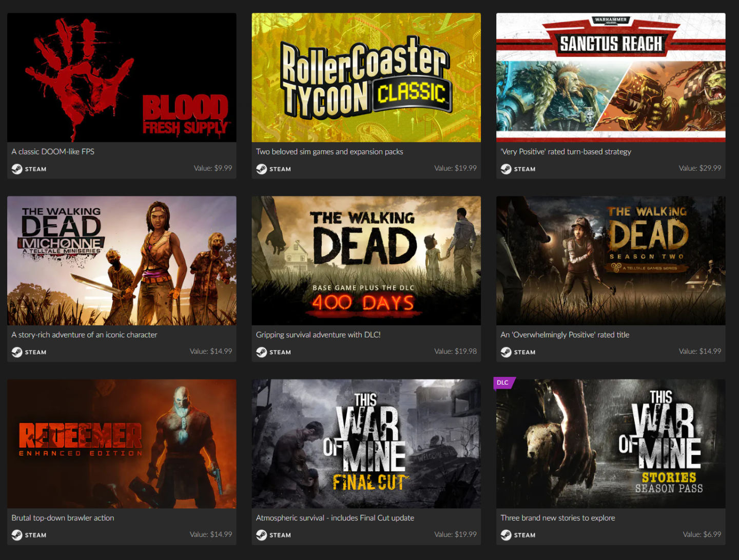Open the Redeemer Enhanced Edition artwork
739x560 pixels.
coord(122,444)
